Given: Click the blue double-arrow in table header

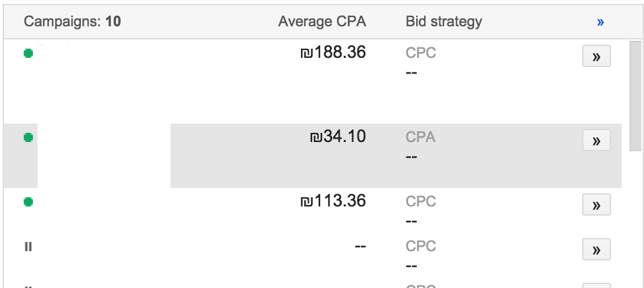Looking at the screenshot, I should (x=600, y=22).
